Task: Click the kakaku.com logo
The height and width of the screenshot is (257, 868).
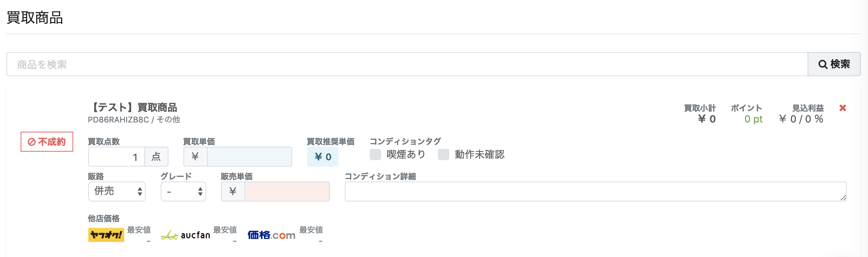Action: point(271,235)
